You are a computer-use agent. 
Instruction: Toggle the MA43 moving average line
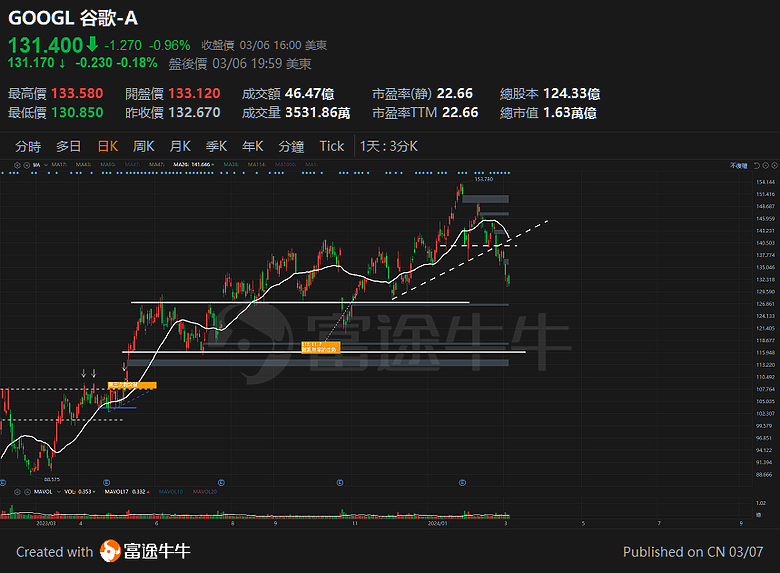point(83,165)
